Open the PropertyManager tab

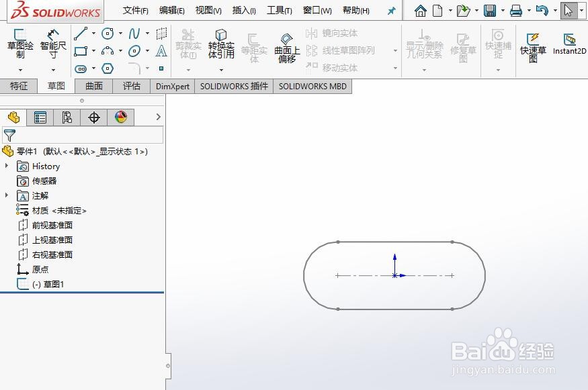point(40,117)
